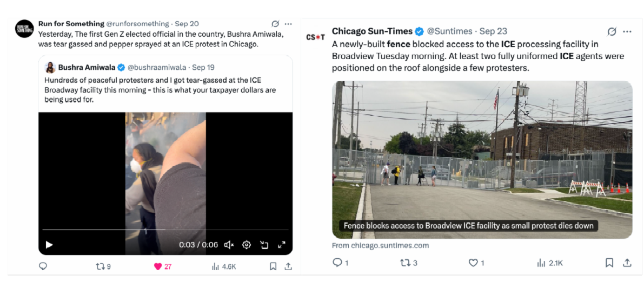644x294 pixels.
Task: Repost the Run for Something tweet
Action: [103, 266]
